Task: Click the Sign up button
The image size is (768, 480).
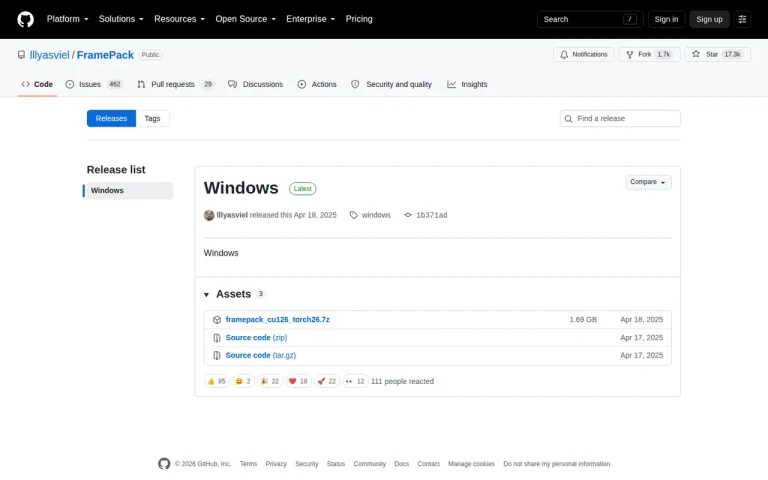Action: [709, 19]
